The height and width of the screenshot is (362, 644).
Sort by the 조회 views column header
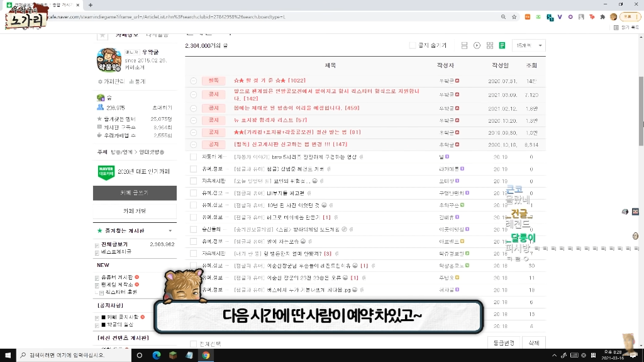point(531,65)
